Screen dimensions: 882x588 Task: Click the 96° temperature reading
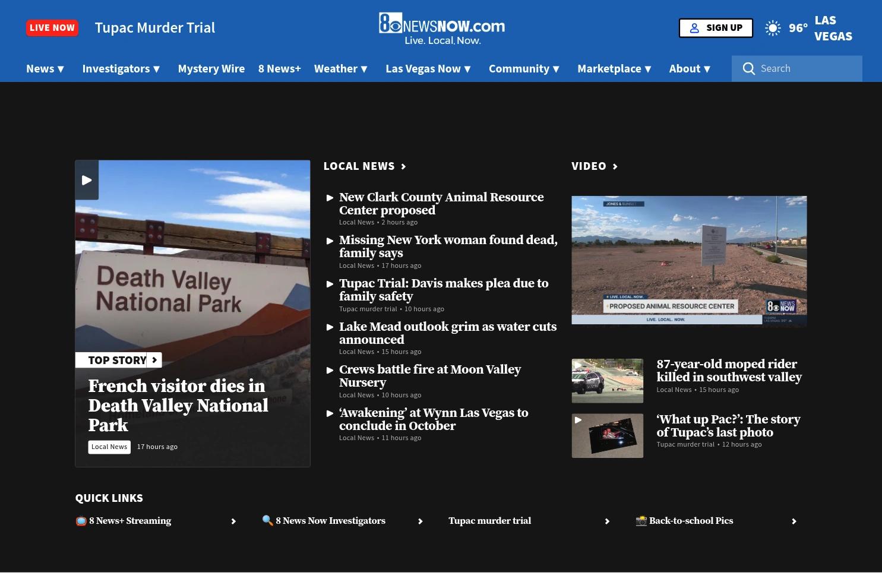coord(798,28)
